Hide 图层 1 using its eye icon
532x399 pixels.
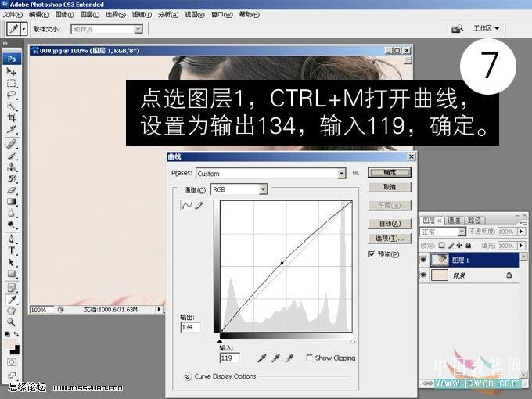425,261
